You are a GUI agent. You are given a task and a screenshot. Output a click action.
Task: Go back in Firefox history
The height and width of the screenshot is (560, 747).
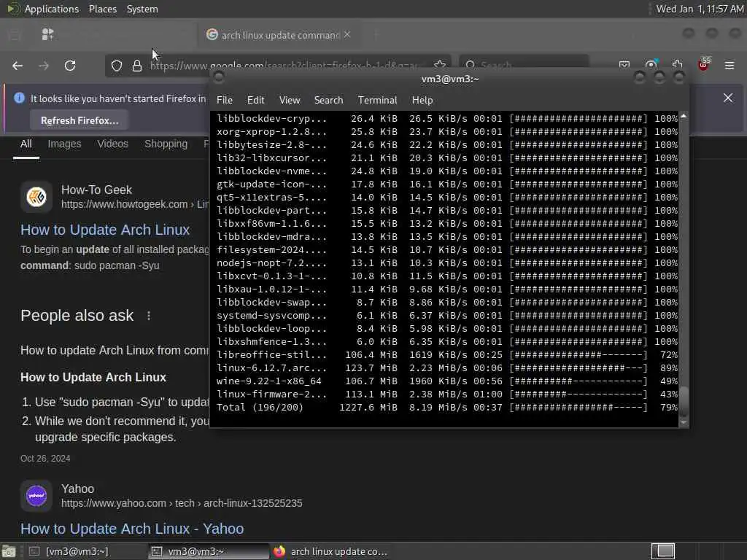point(18,66)
